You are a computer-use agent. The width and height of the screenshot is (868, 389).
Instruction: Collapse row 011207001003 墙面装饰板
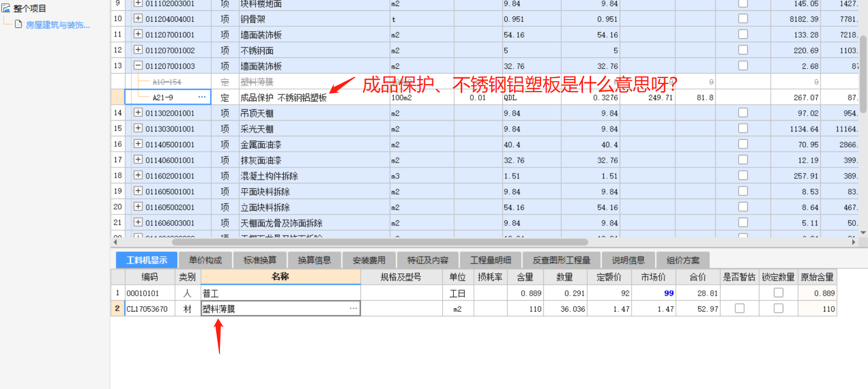138,66
